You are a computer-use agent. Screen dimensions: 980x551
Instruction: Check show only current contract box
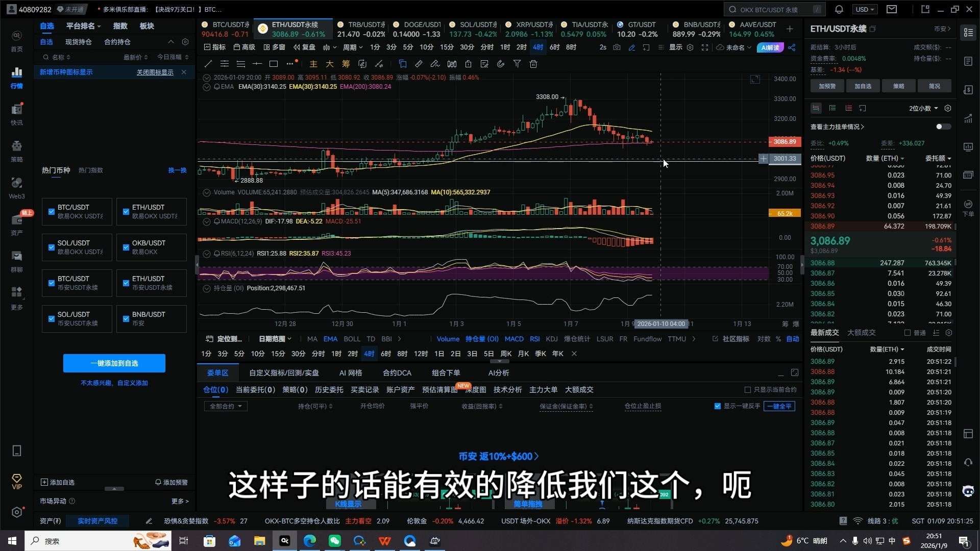coord(748,390)
